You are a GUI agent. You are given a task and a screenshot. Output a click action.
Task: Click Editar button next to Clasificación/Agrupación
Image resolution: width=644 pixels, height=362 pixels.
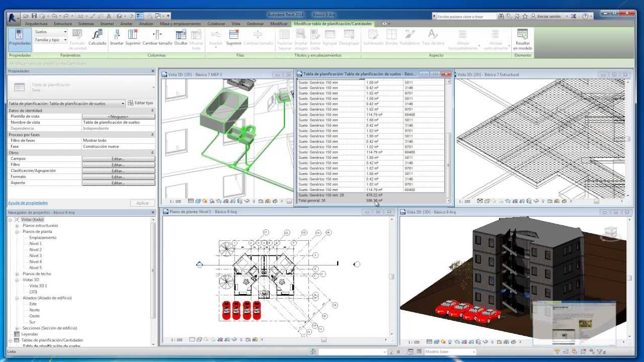point(118,171)
